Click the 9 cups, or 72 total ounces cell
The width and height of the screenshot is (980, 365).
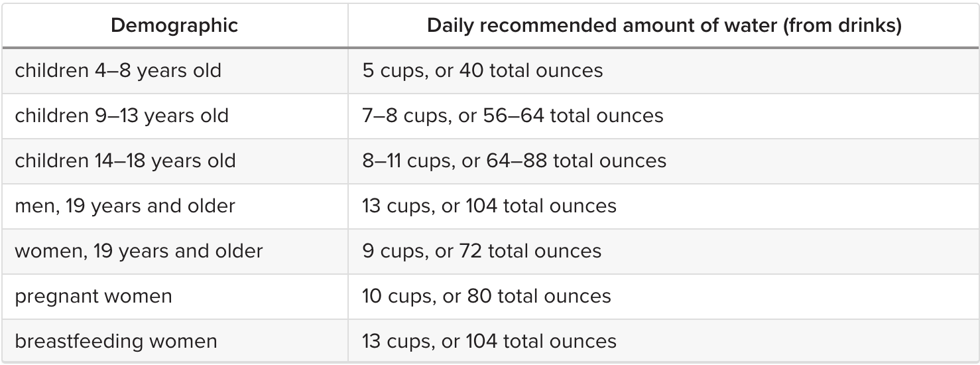click(x=664, y=252)
